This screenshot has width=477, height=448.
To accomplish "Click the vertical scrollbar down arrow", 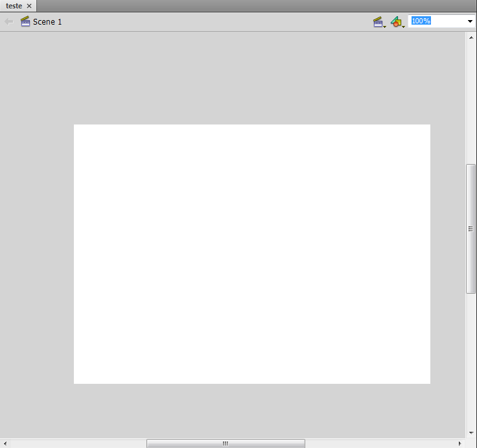I will point(471,432).
